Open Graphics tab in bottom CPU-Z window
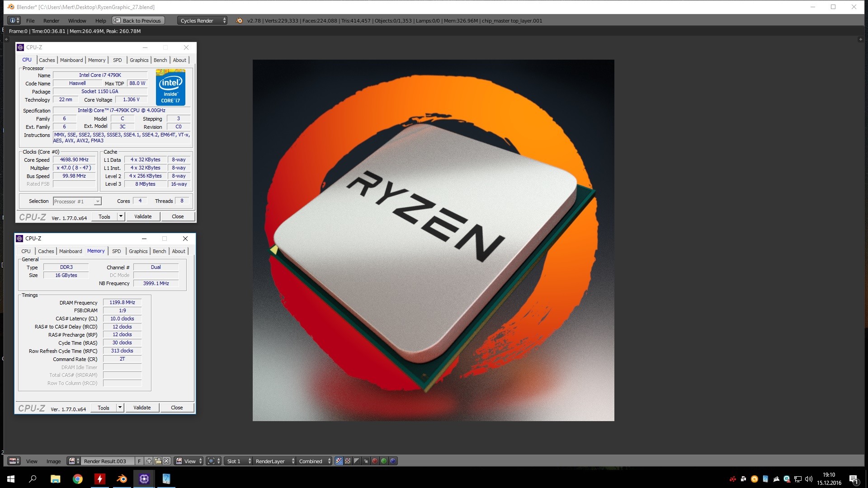 pyautogui.click(x=138, y=251)
